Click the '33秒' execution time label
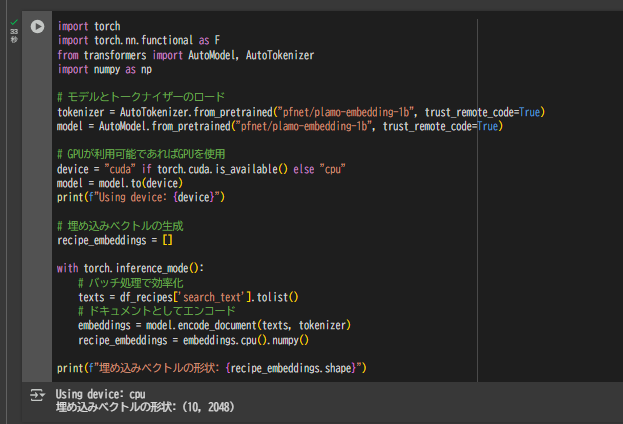 point(14,35)
